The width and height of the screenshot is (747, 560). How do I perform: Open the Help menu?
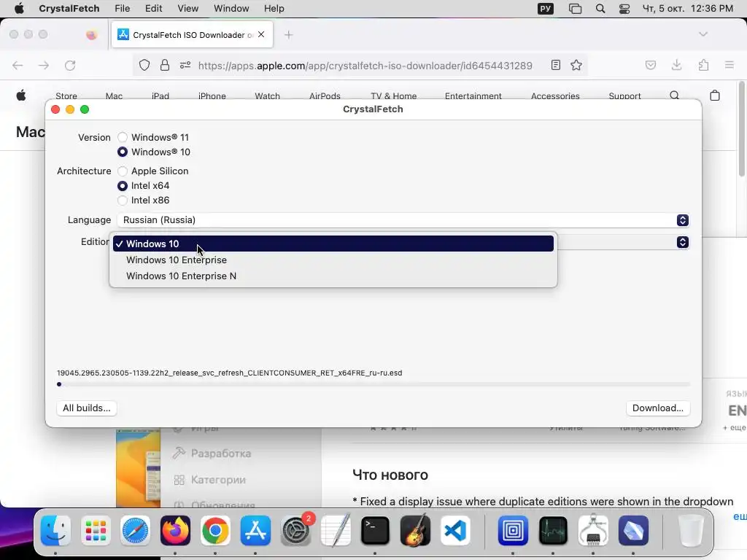pyautogui.click(x=274, y=9)
